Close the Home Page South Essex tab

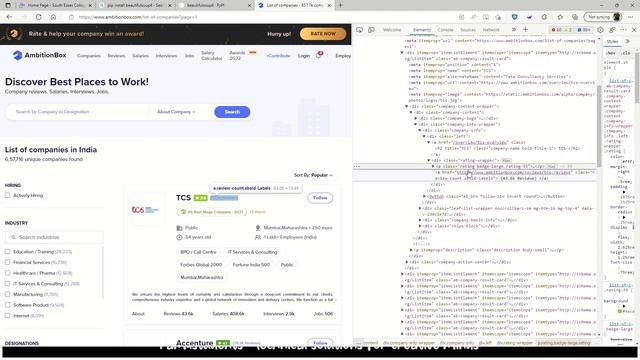90,5
